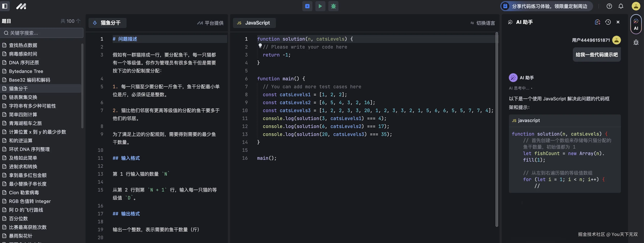Open the AI assistant side panel
The width and height of the screenshot is (644, 243).
point(636,24)
